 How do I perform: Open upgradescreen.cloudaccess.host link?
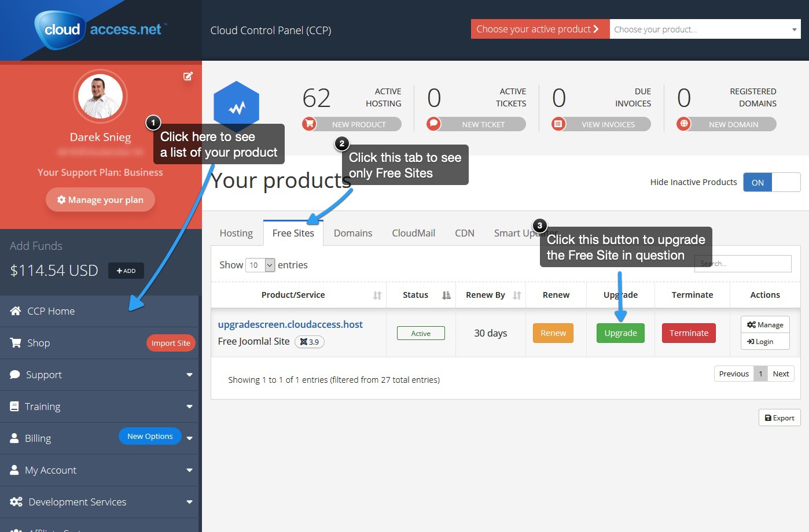(290, 324)
